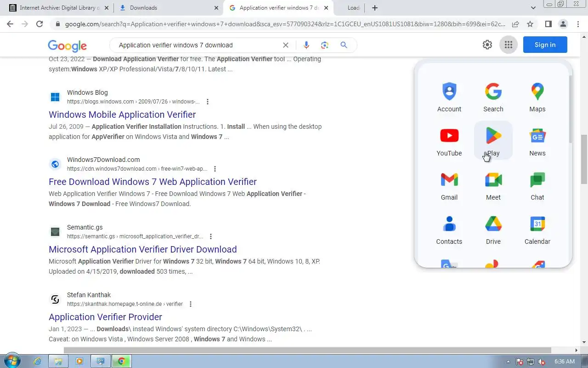Reload the current page
Screen dimensions: 588x368
tap(40, 24)
